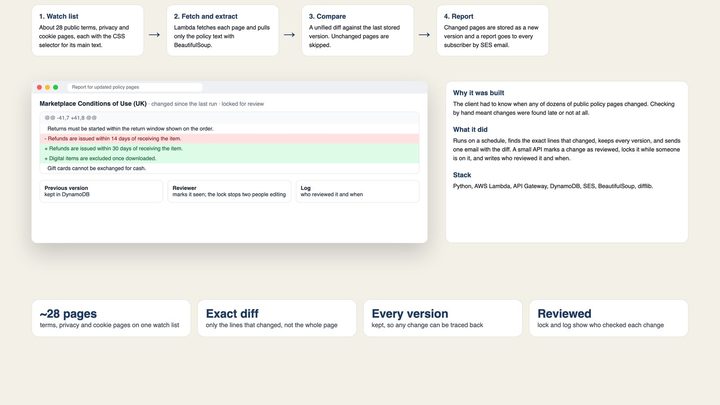Click the line 'Returns must be started within the return window'
The height and width of the screenshot is (405, 720).
coord(229,129)
